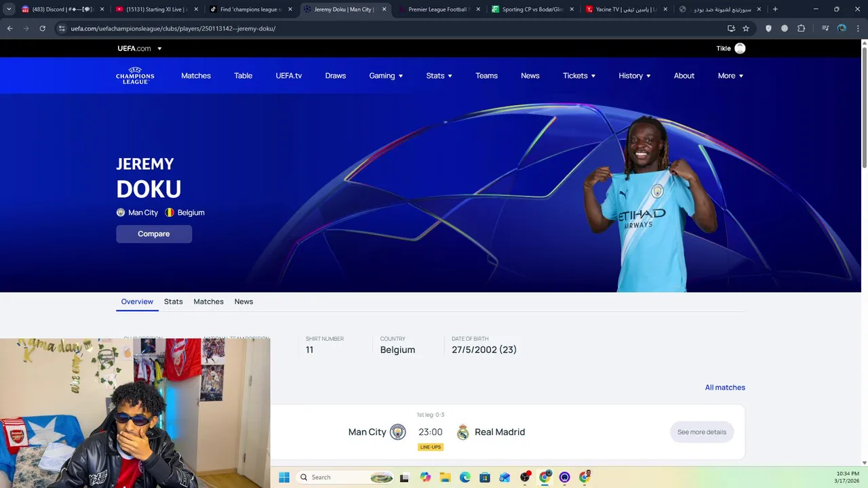Open OBS Studio from the taskbar
Viewport: 868px width, 488px height.
[525, 477]
